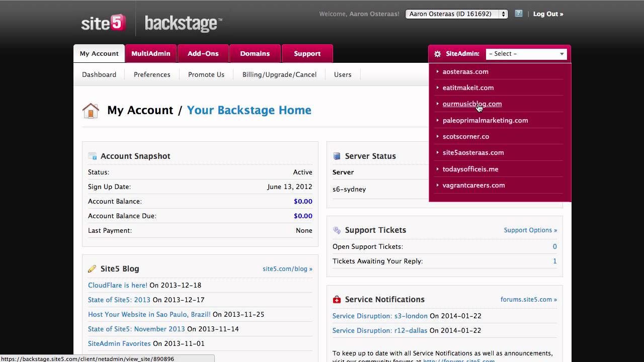Open Service Disruption: s3-london notification
The image size is (644, 362).
click(x=380, y=316)
